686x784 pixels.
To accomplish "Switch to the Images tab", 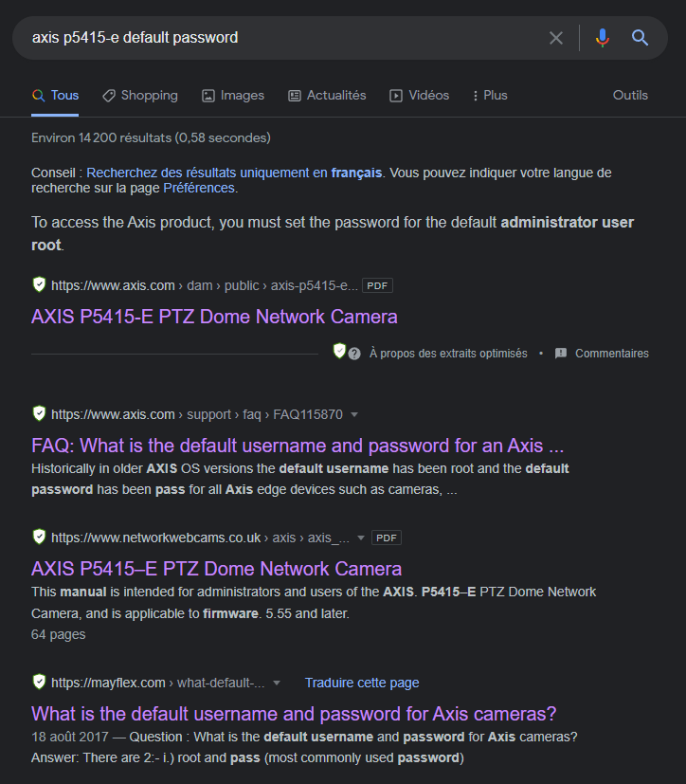I will (x=233, y=96).
